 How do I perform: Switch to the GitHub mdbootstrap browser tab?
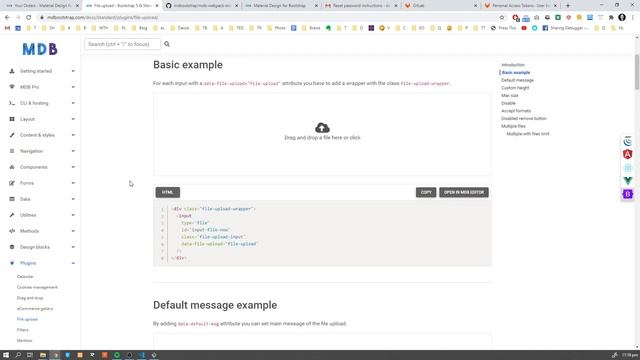tap(202, 6)
